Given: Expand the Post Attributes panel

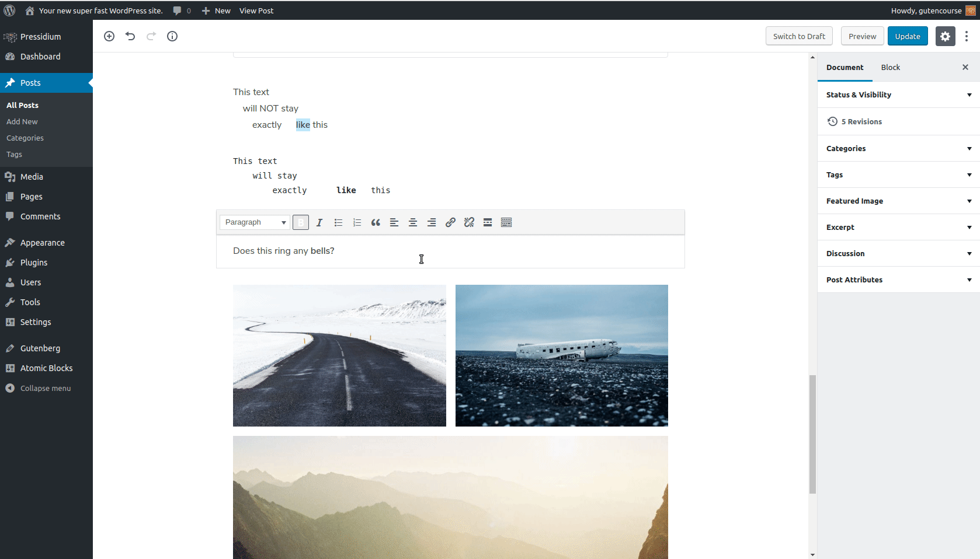Looking at the screenshot, I should pos(898,279).
